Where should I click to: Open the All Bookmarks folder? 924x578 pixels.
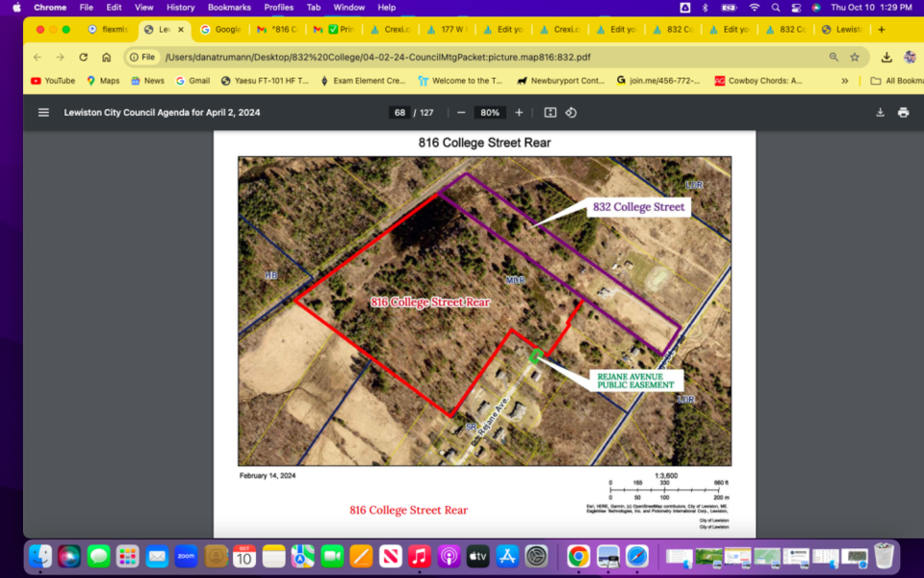point(895,81)
